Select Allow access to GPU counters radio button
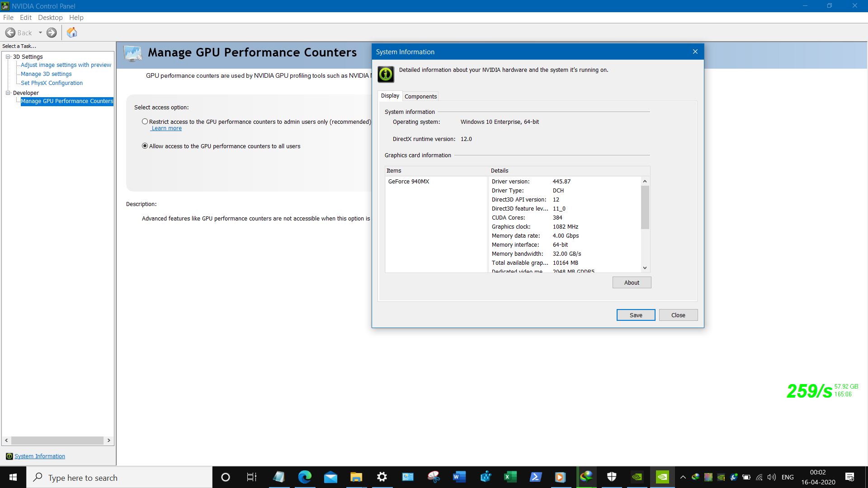Image resolution: width=868 pixels, height=488 pixels. coord(145,145)
